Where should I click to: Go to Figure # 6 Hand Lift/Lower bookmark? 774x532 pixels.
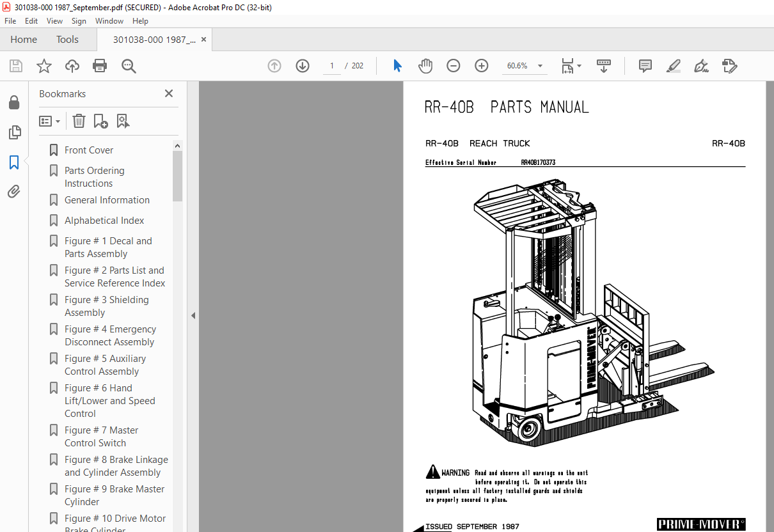109,401
